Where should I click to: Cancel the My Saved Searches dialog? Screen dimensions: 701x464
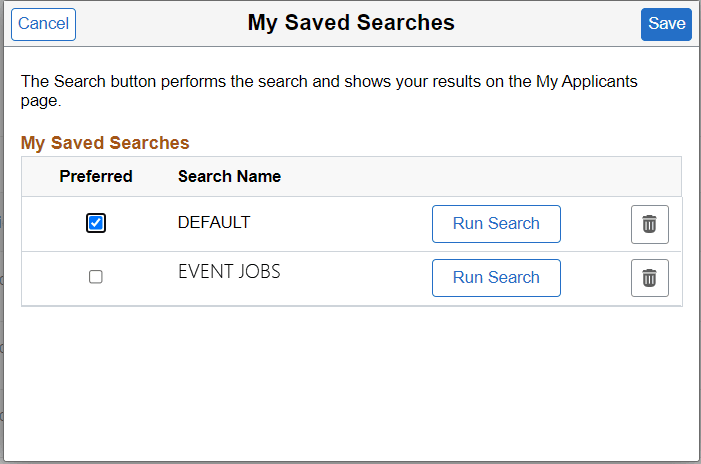43,24
